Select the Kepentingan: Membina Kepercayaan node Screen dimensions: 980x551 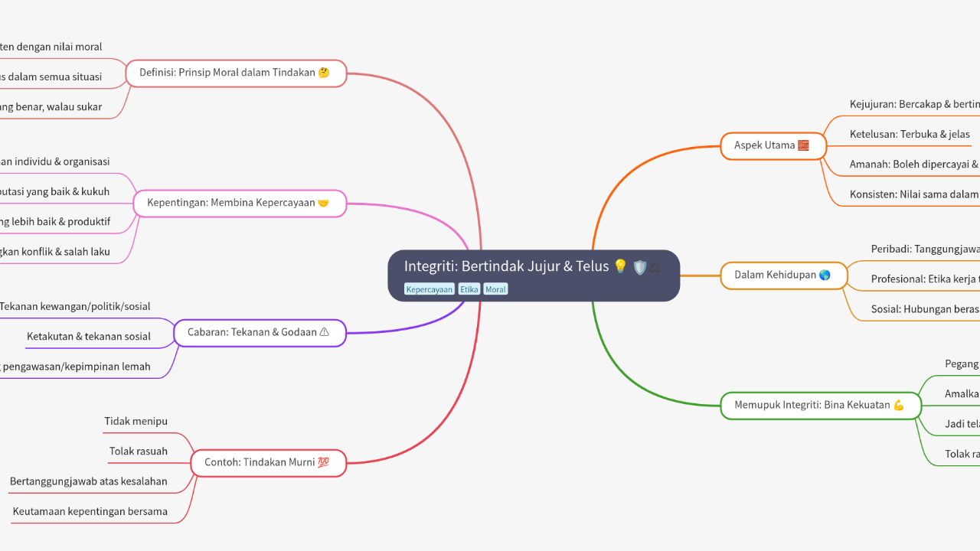point(240,204)
